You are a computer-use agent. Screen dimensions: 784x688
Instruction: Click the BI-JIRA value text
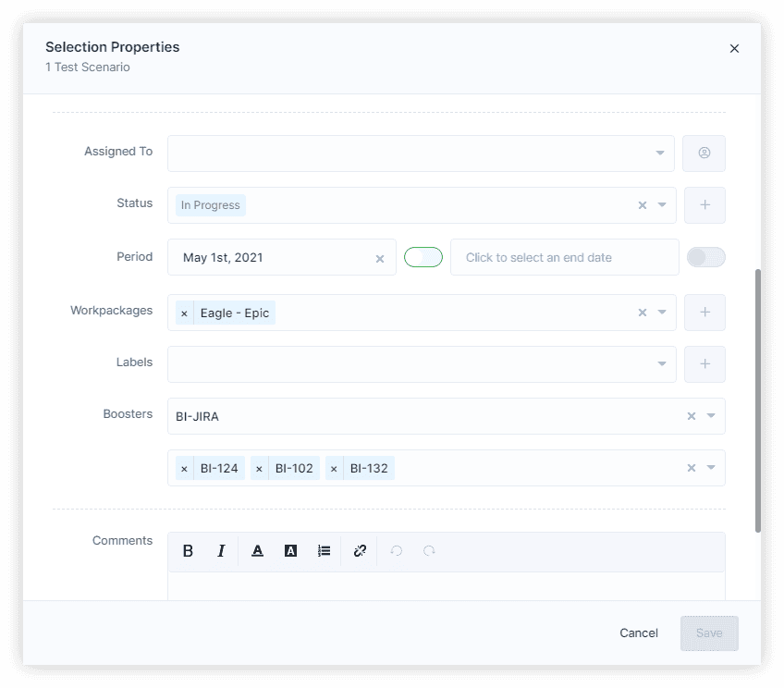pos(197,416)
